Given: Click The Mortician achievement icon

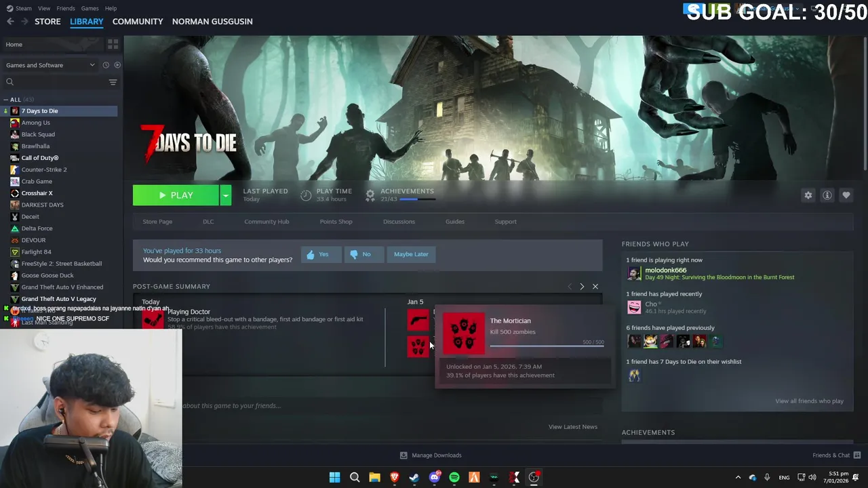Looking at the screenshot, I should pos(464,333).
